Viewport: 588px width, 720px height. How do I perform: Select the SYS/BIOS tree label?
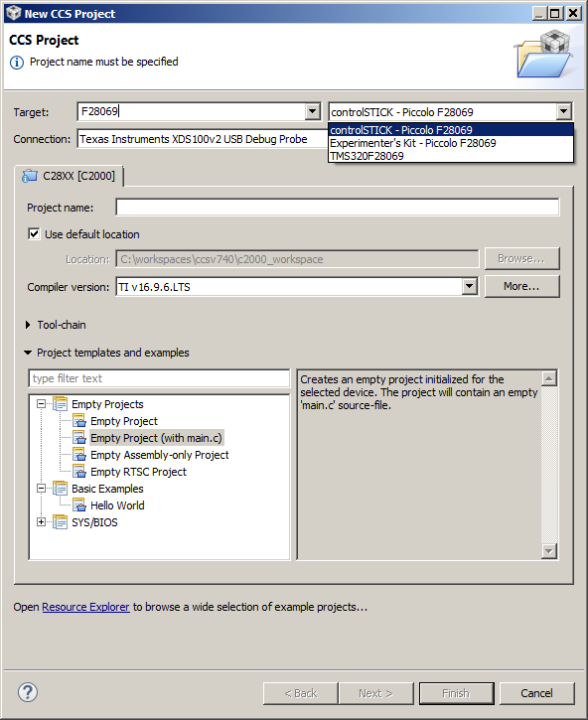[x=94, y=522]
